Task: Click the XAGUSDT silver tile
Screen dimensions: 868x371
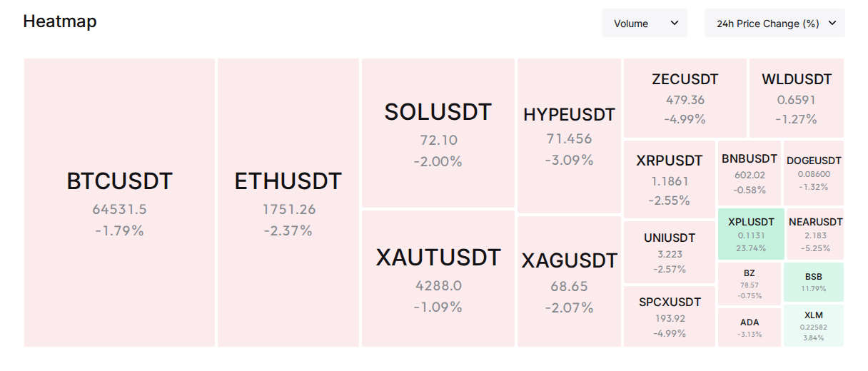Action: coord(569,281)
